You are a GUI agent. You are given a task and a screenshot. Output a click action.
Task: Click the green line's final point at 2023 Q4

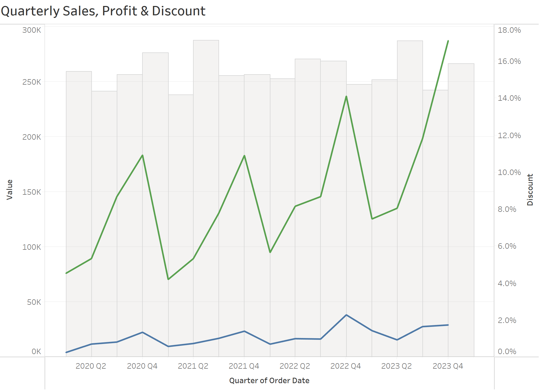coord(448,41)
